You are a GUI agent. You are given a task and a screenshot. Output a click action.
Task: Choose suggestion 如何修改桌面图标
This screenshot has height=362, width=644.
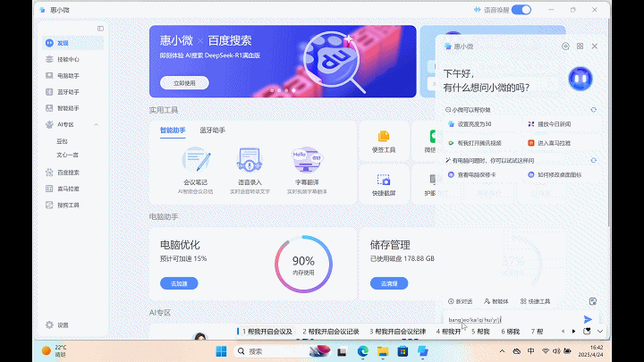tap(555, 175)
